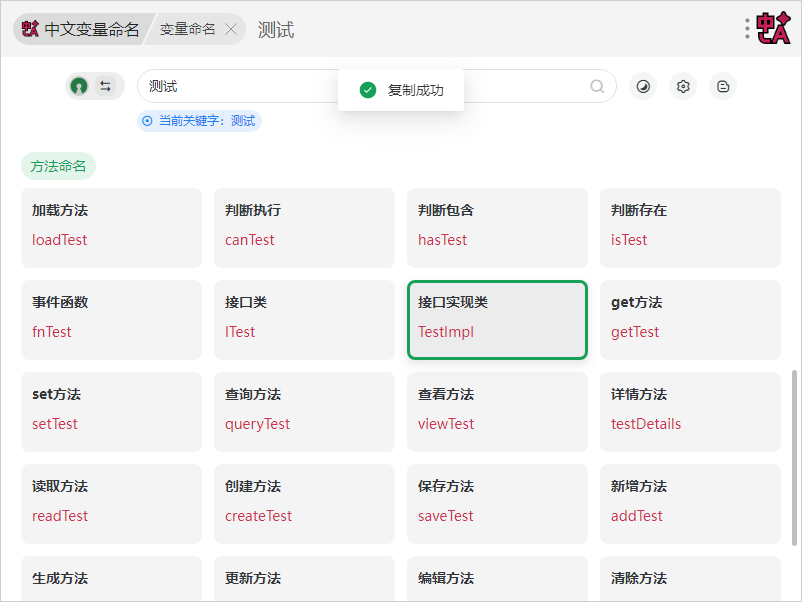Screen dimensions: 802x602
Task: Click the 复制成功 toast notification
Action: 401,90
